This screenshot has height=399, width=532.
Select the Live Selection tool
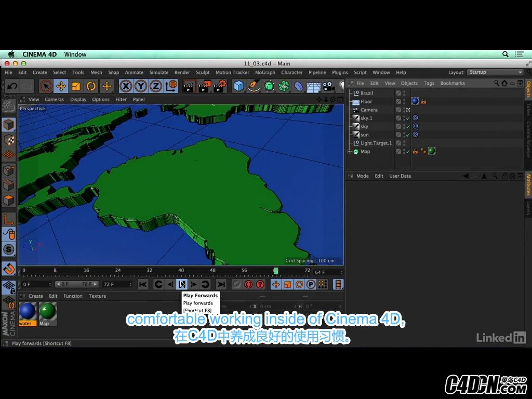46,86
